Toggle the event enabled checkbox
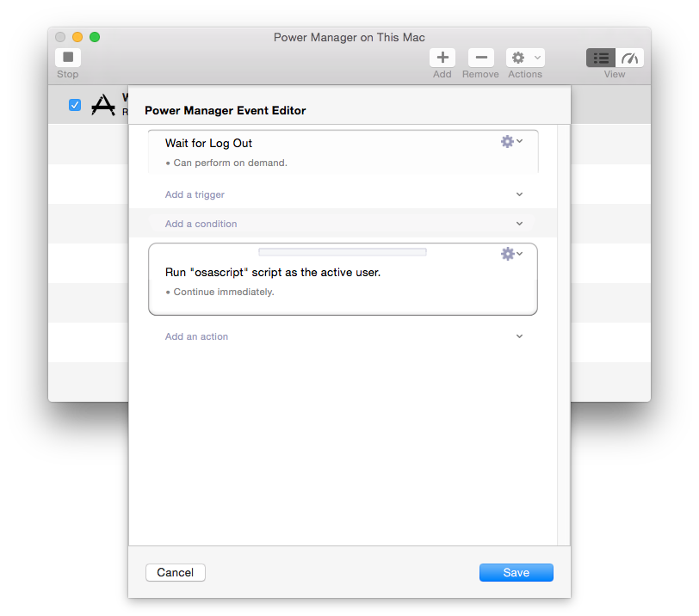699x616 pixels. coord(75,105)
